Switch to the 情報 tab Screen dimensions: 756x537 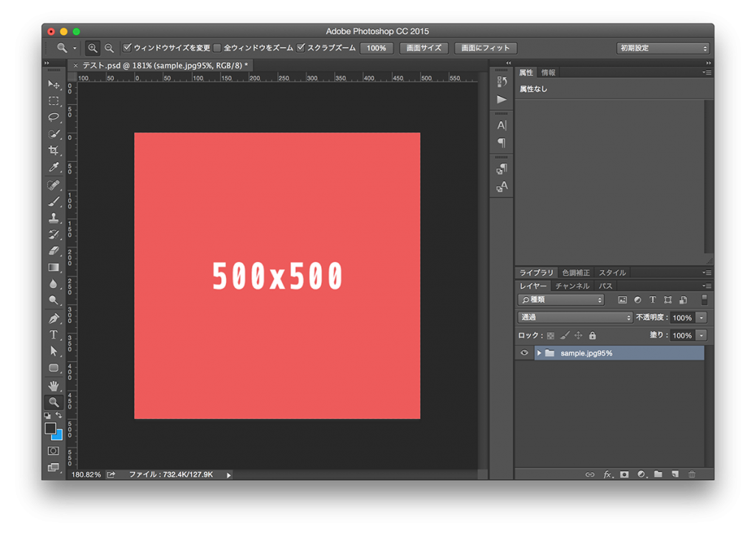pyautogui.click(x=549, y=72)
